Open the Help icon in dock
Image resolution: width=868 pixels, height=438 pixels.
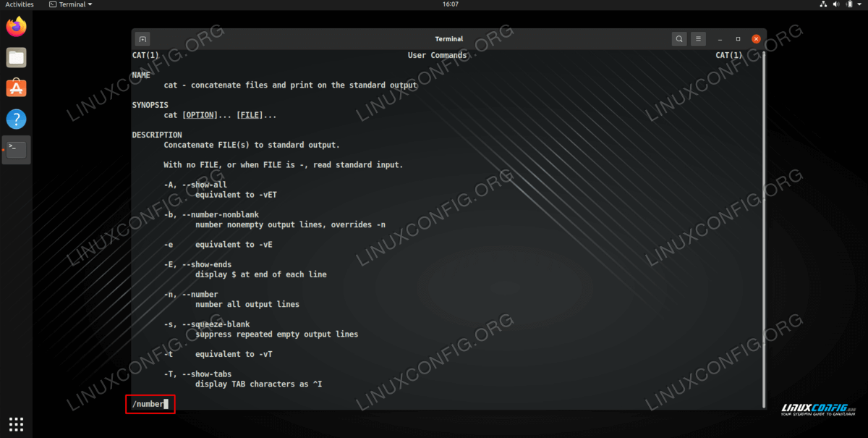[x=16, y=119]
